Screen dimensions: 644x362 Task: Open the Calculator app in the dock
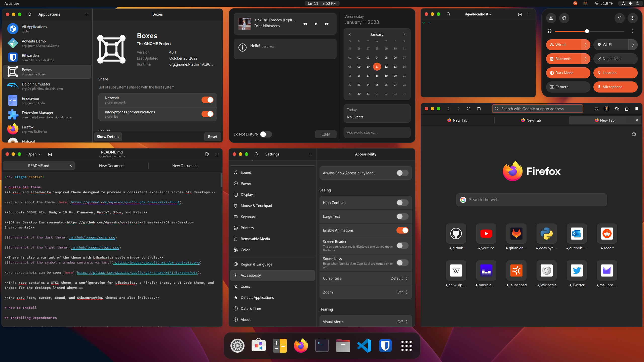pyautogui.click(x=279, y=346)
